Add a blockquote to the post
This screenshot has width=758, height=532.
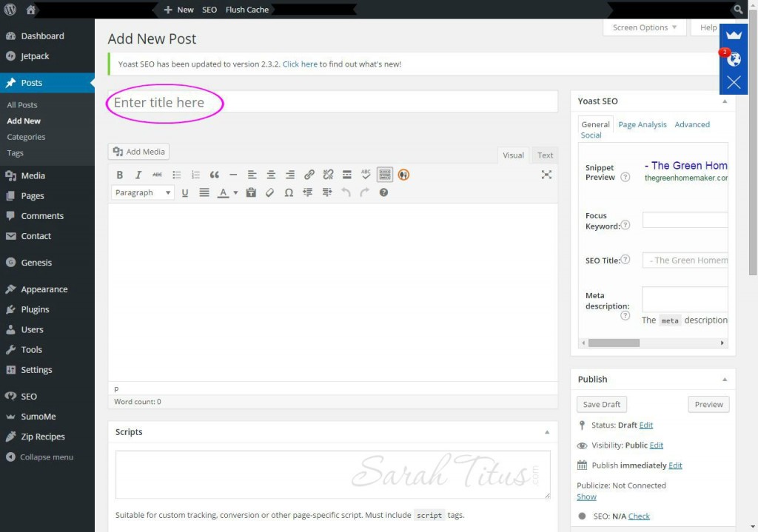[214, 175]
